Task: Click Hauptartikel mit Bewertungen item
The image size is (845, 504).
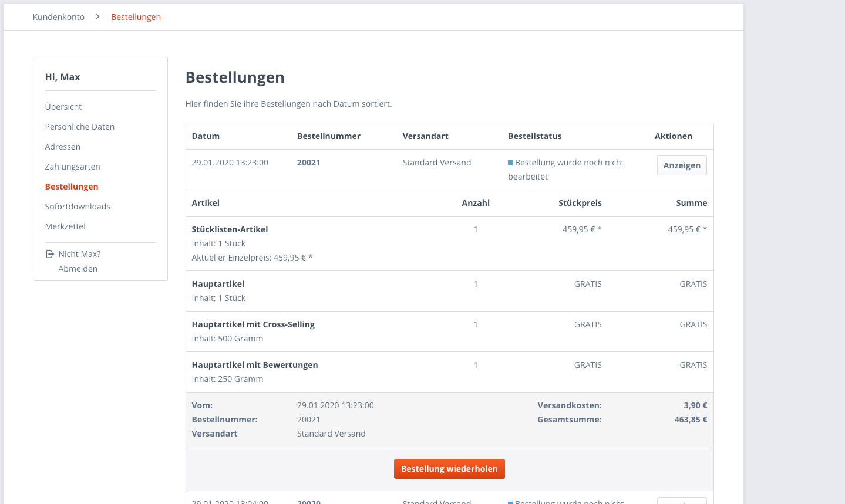Action: coord(255,365)
